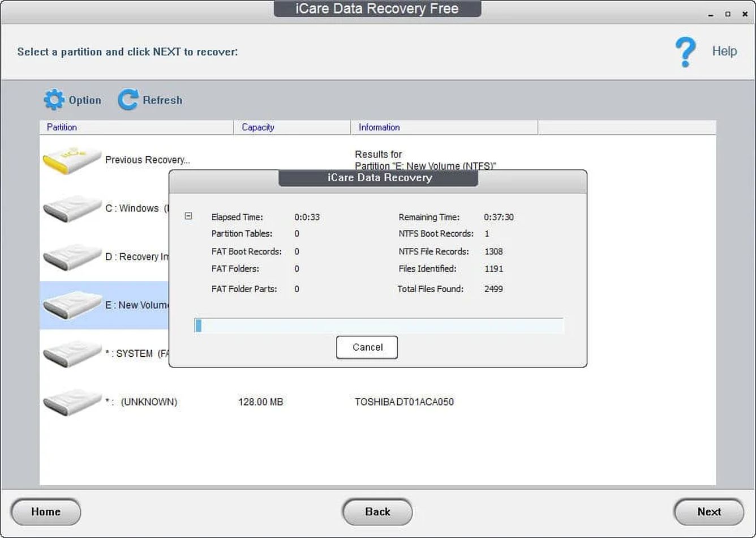This screenshot has height=538, width=756.
Task: Sort by the Partition column header
Action: coord(136,127)
